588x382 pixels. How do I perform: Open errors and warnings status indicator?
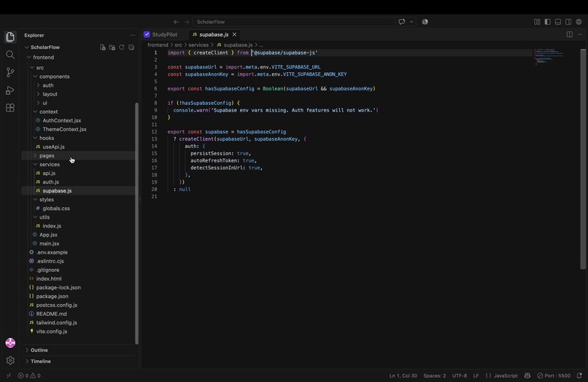[29, 375]
